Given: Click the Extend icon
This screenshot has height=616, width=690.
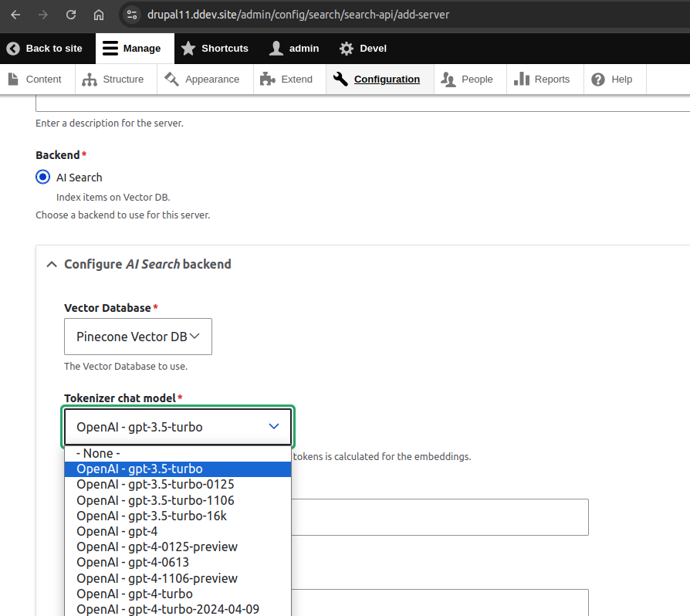Looking at the screenshot, I should [267, 79].
